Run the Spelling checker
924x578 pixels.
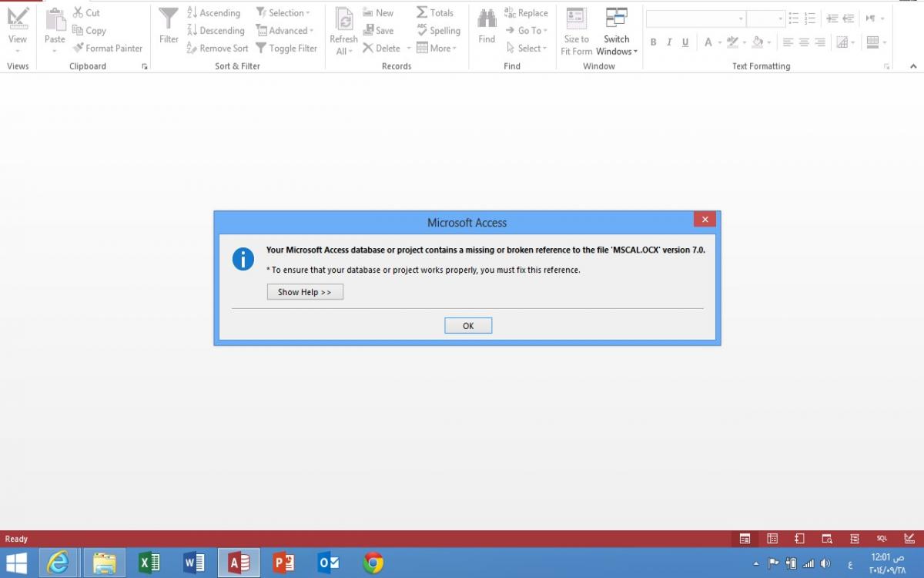(x=438, y=31)
